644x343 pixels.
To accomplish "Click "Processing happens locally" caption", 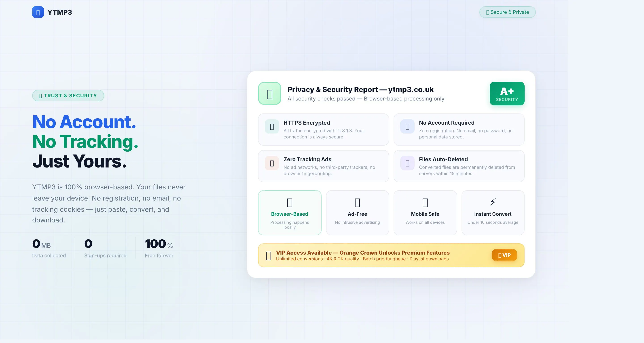I will 290,225.
